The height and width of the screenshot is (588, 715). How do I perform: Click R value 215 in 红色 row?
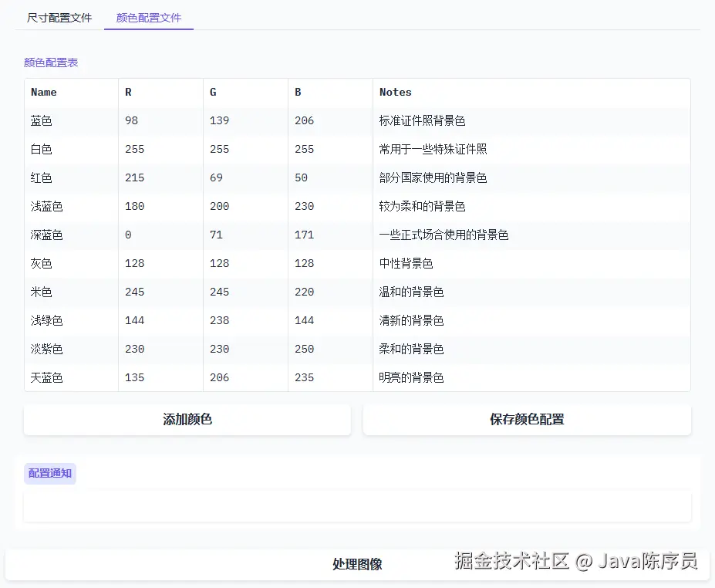click(160, 178)
